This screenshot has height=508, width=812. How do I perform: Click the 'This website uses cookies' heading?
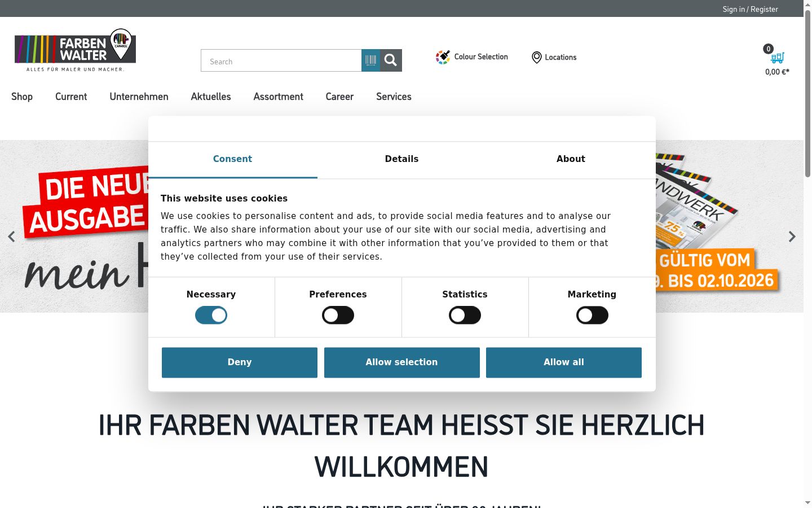tap(224, 198)
